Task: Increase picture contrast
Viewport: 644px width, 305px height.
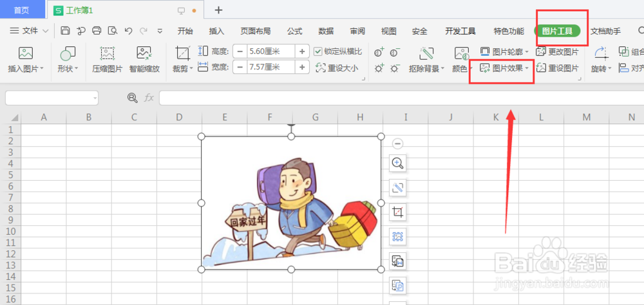Action: 379,52
